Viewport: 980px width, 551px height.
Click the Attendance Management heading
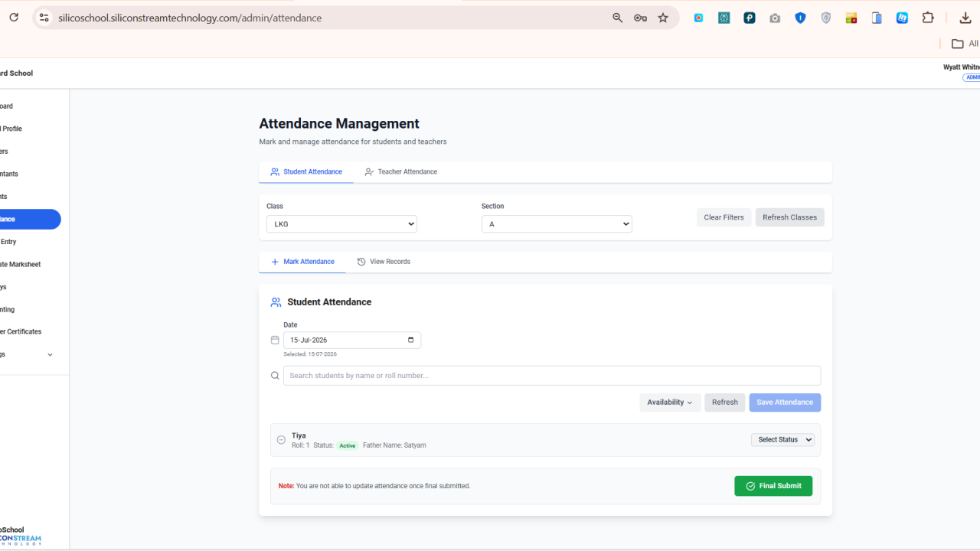click(339, 123)
